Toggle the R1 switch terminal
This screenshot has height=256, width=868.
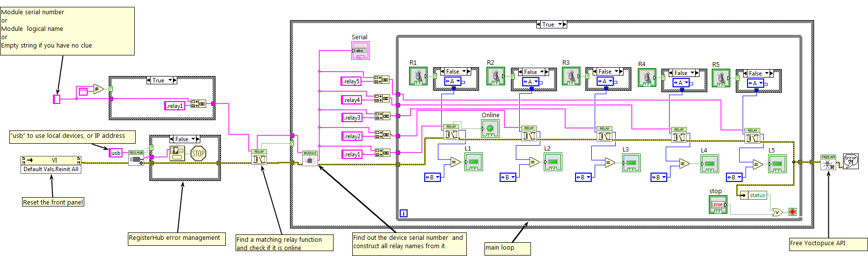418,76
